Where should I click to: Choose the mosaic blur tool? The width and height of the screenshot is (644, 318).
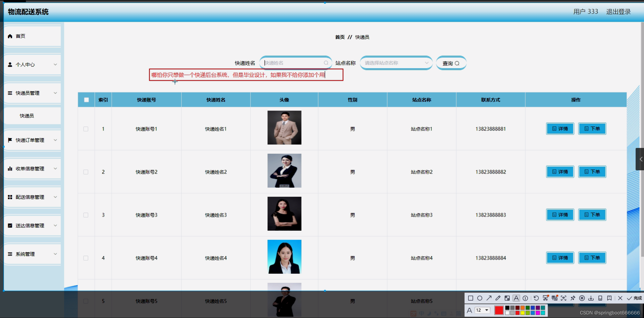click(x=507, y=298)
